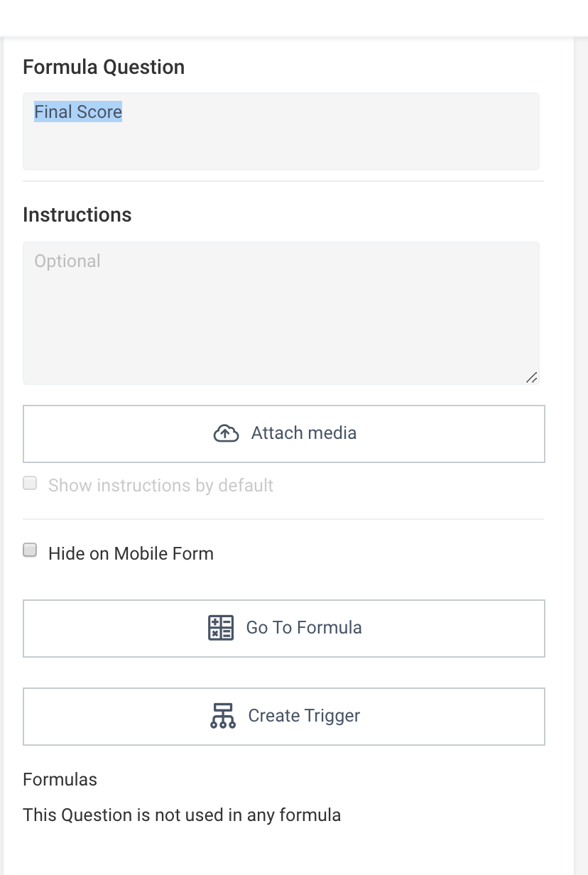Click the white header bar at top

tap(294, 18)
